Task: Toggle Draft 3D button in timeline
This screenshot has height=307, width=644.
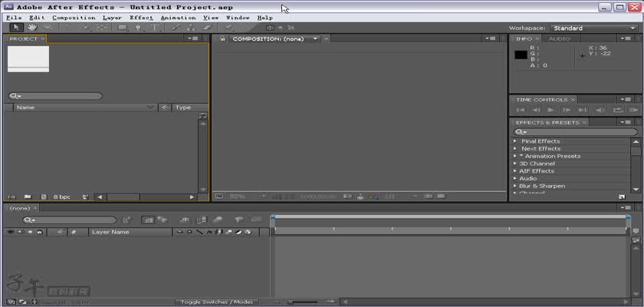Action: 163,220
